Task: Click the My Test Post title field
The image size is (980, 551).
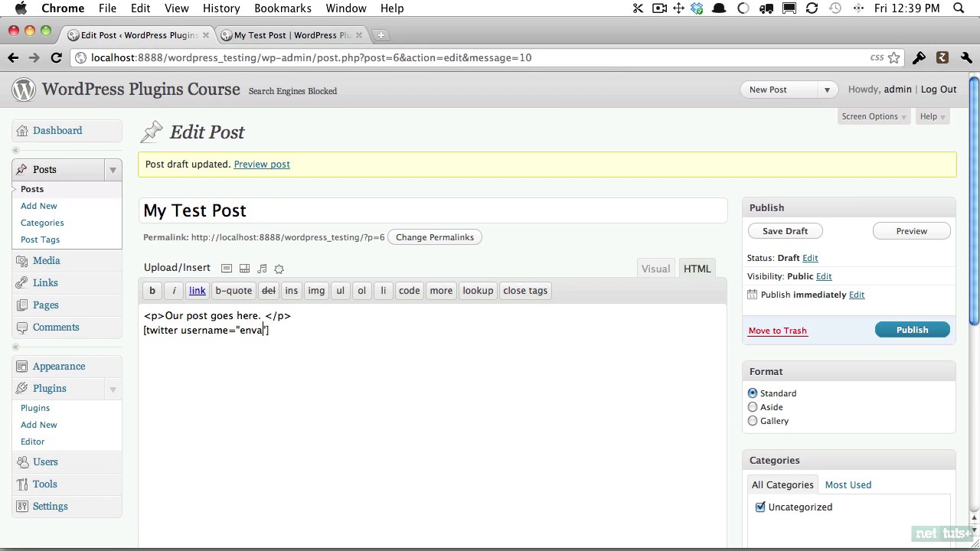Action: click(433, 210)
